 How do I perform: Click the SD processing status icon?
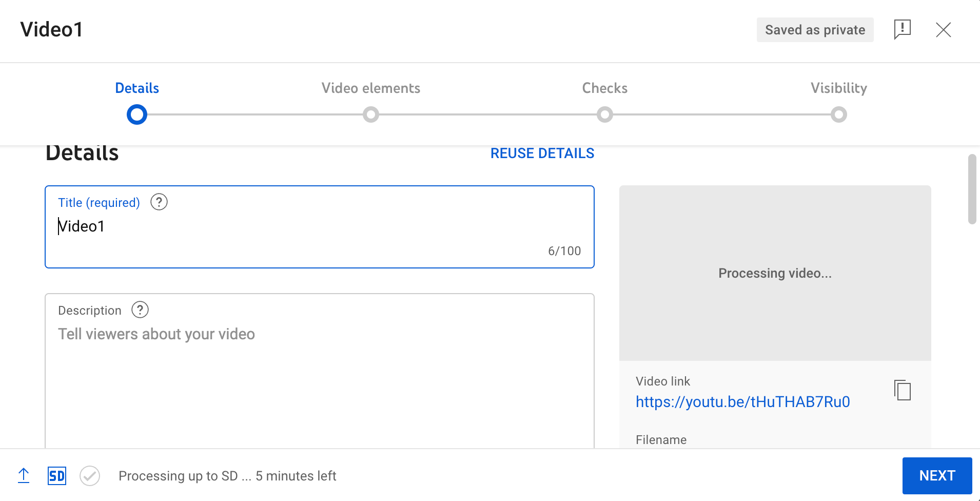(57, 476)
